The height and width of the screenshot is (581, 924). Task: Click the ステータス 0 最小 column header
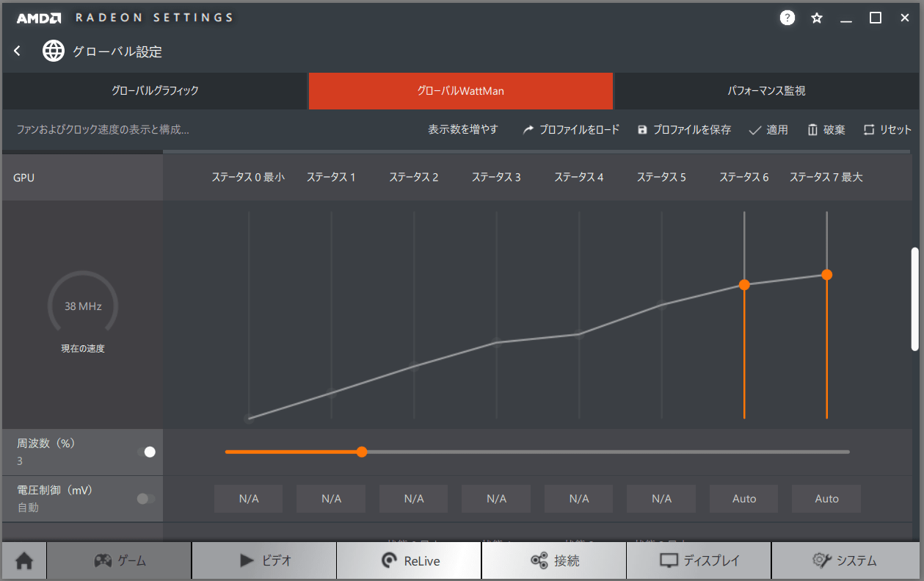coord(248,177)
